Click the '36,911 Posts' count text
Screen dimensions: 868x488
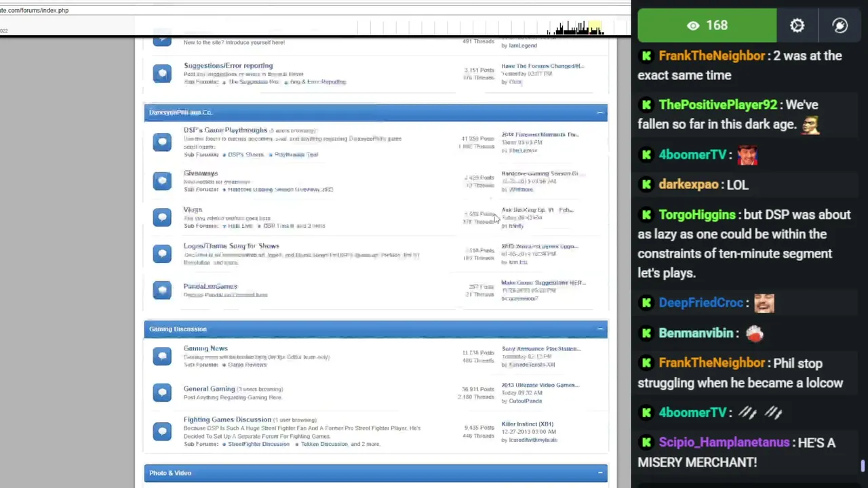[x=478, y=389]
